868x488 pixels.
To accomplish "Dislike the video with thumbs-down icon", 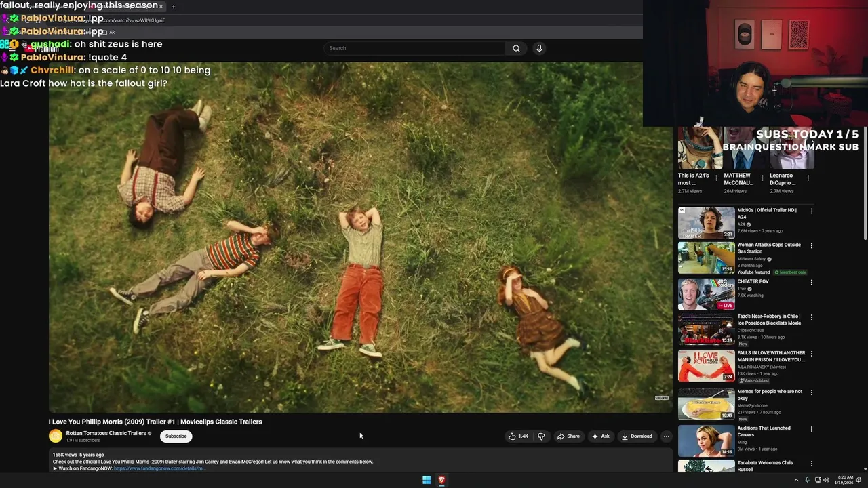I will pyautogui.click(x=541, y=436).
